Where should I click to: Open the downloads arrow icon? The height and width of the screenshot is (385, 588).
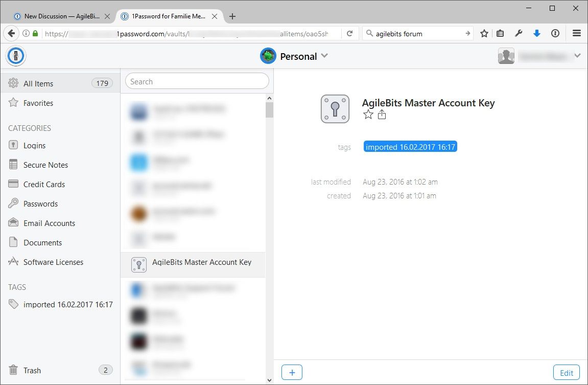tap(536, 33)
